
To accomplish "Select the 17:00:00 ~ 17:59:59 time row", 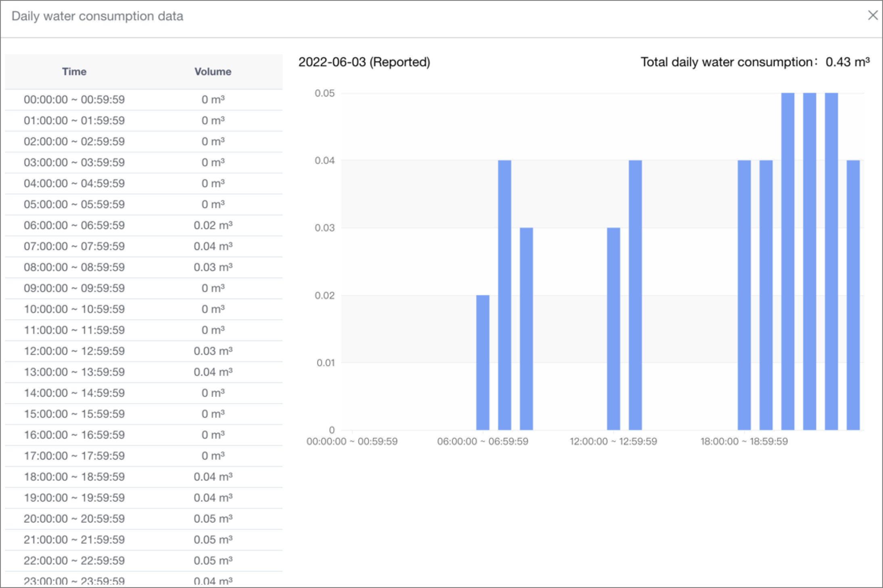I will pyautogui.click(x=144, y=456).
